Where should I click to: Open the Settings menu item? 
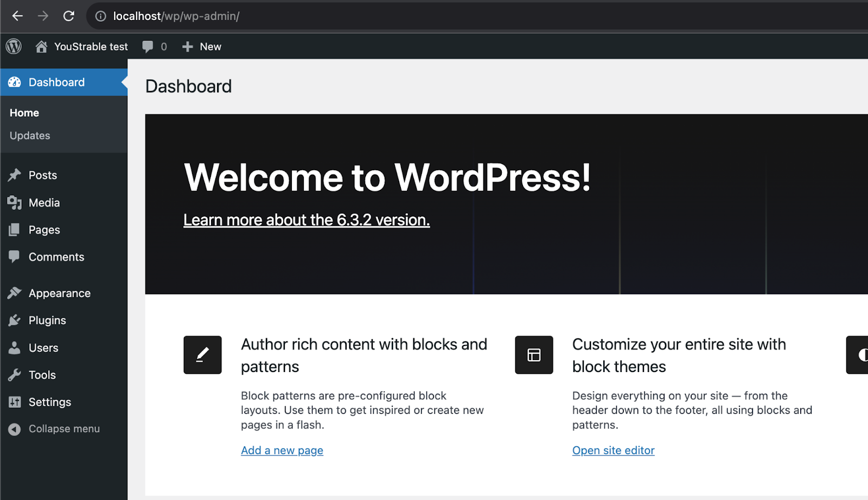pyautogui.click(x=49, y=402)
